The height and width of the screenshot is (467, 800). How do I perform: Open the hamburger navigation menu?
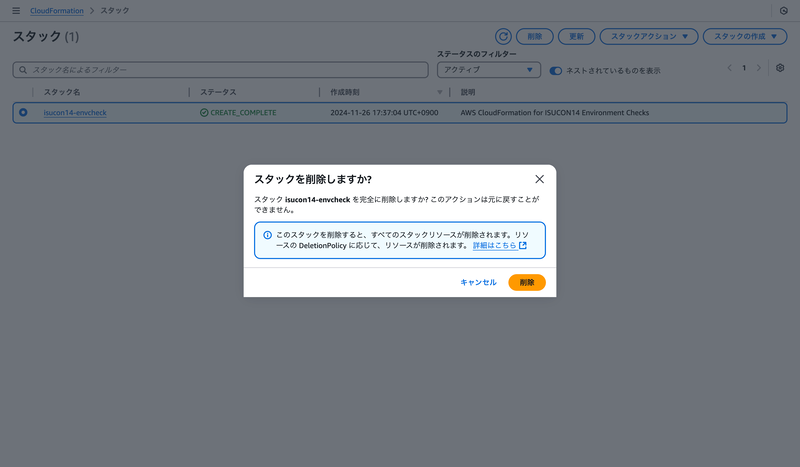pyautogui.click(x=16, y=11)
